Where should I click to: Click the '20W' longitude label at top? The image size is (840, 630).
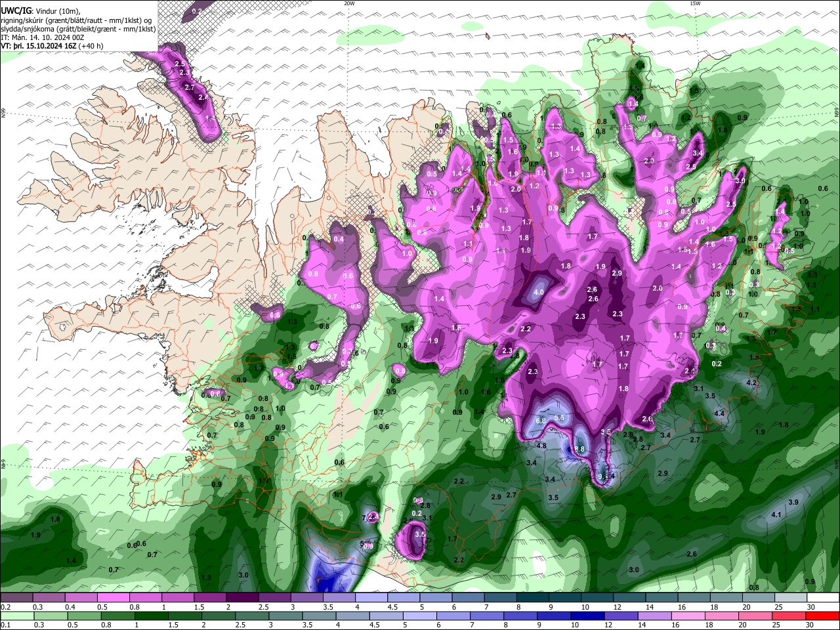point(349,3)
